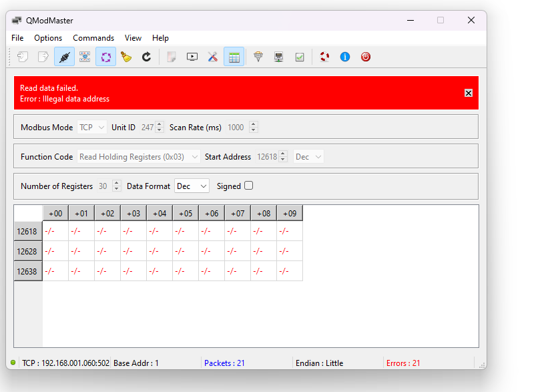Toggle the Connect plug icon
The height and width of the screenshot is (392, 556).
tap(64, 57)
